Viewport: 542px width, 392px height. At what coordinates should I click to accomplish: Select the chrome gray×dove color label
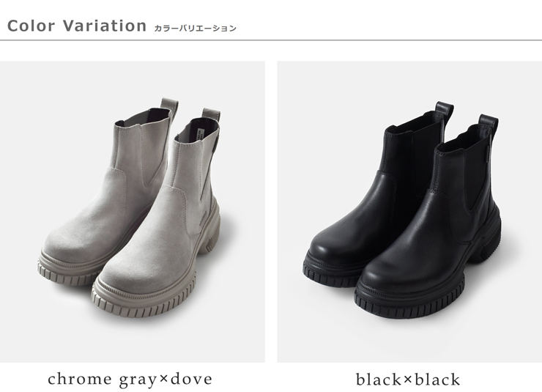pyautogui.click(x=130, y=380)
